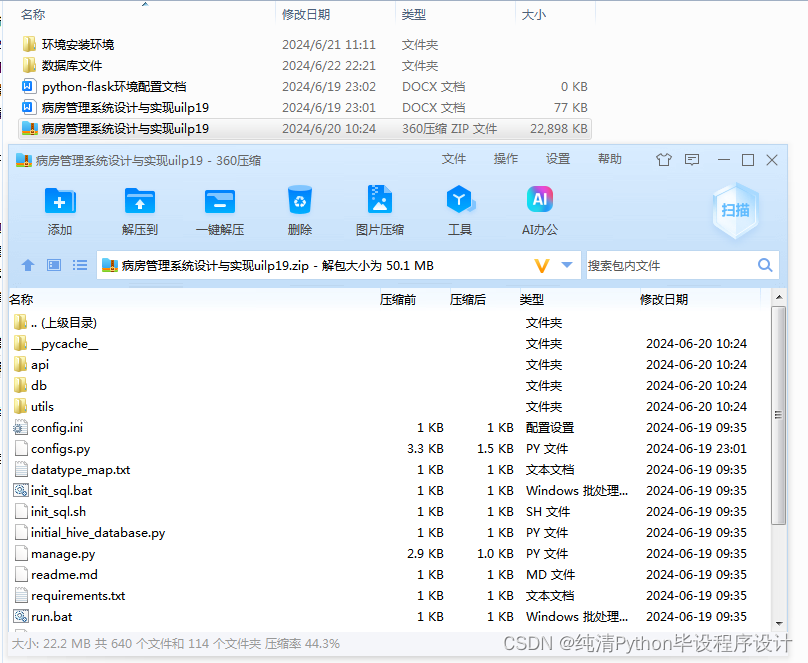Viewport: 808px width, 663px height.
Task: Click the 扫描 scan panel icon
Action: (x=737, y=210)
